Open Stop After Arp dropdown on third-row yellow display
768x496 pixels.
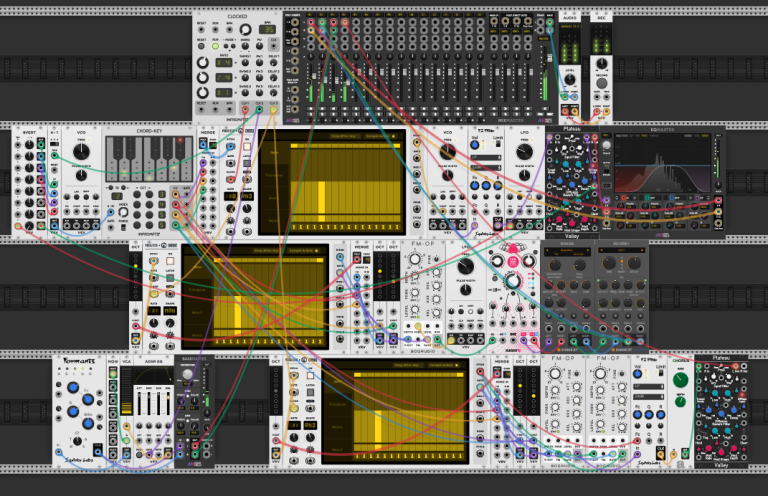point(268,251)
